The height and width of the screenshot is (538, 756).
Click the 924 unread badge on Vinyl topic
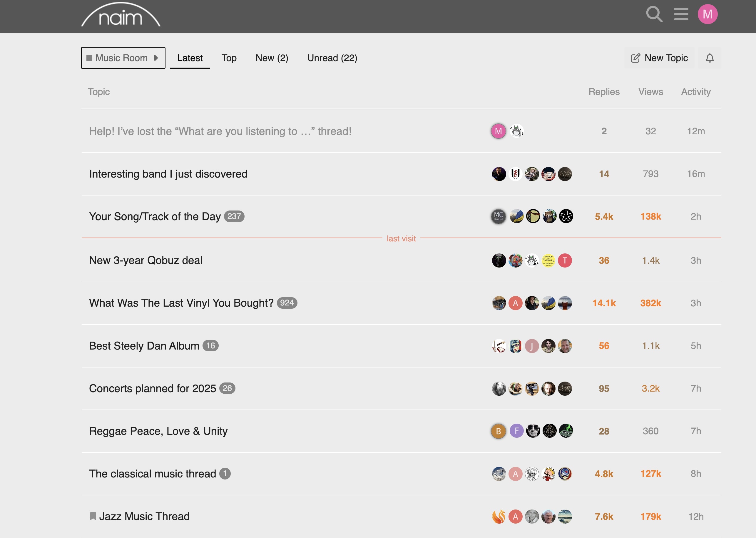click(287, 303)
